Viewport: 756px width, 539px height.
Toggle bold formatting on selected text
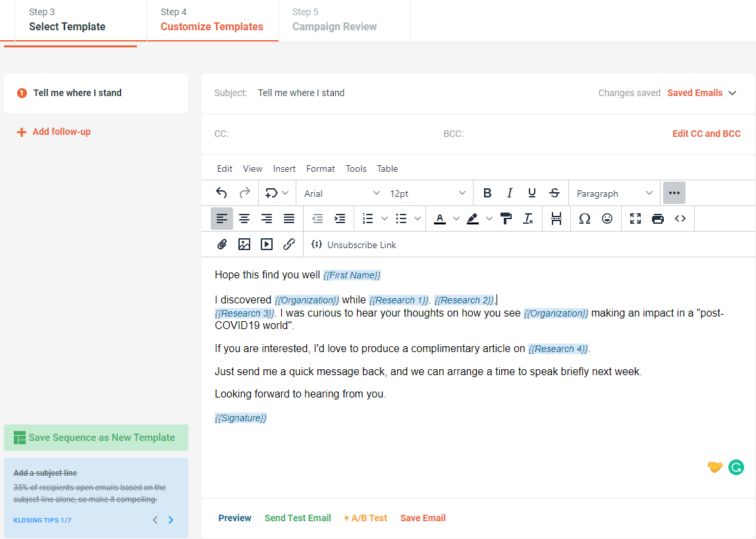point(487,193)
